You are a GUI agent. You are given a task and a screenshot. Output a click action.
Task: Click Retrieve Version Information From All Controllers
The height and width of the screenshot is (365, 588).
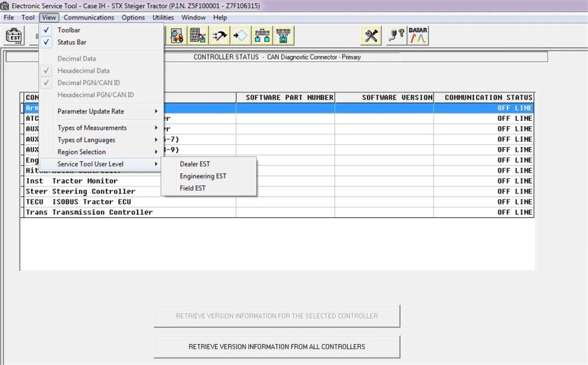coord(277,347)
